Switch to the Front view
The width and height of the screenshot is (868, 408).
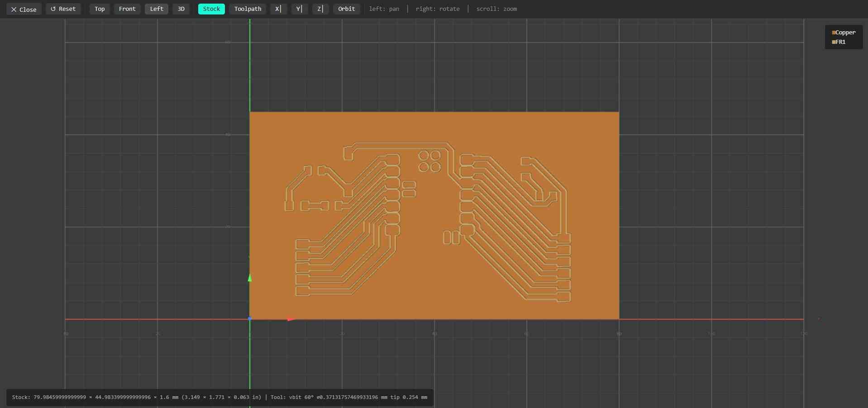coord(127,9)
